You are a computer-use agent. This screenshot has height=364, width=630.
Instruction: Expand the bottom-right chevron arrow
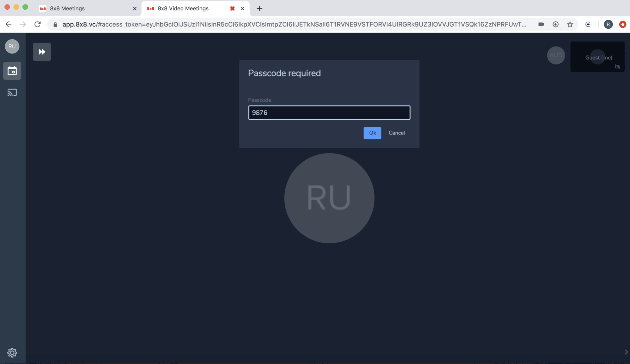(x=626, y=352)
